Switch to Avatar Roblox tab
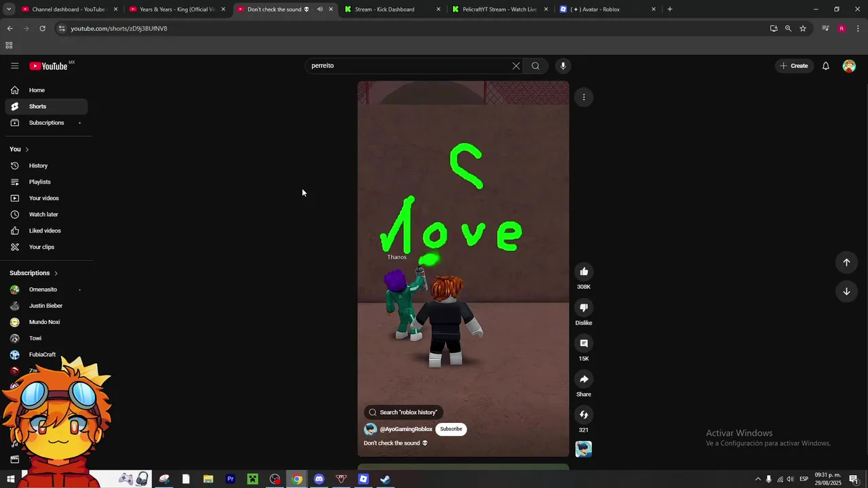 point(607,9)
